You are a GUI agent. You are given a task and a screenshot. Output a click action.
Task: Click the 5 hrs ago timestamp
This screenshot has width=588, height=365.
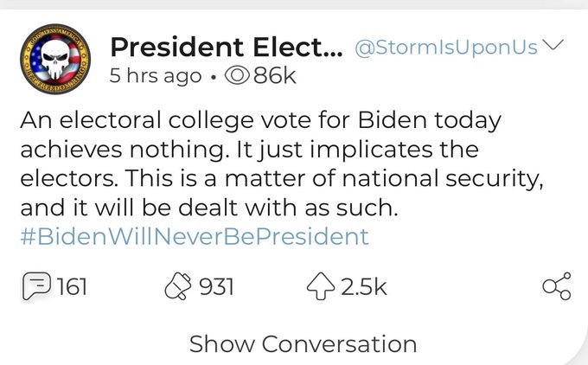(156, 76)
